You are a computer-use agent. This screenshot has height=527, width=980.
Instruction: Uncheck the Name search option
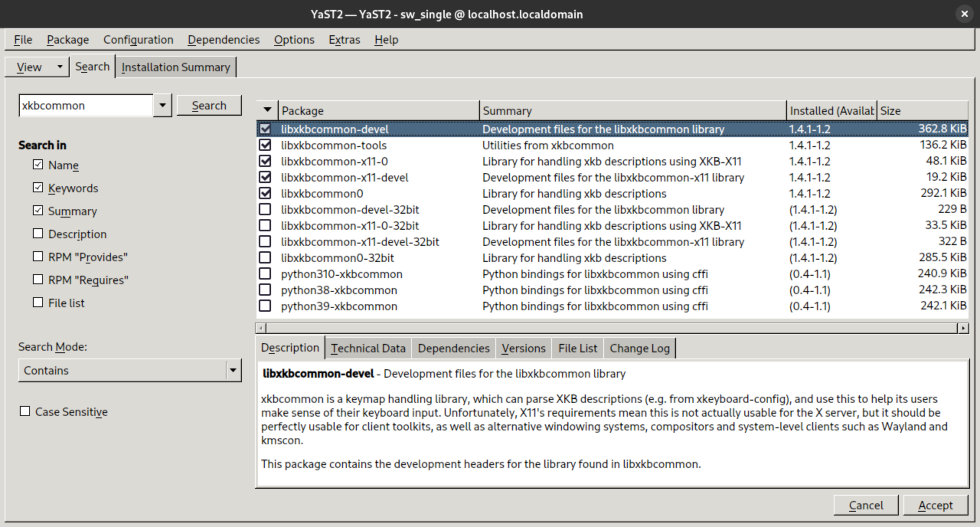(38, 164)
